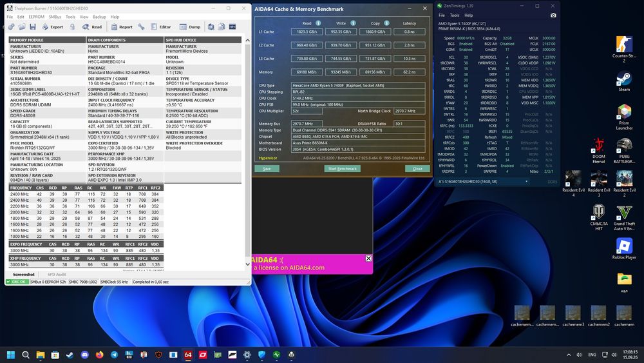
Task: Click the Write column info icon in AIDA64
Action: [353, 23]
